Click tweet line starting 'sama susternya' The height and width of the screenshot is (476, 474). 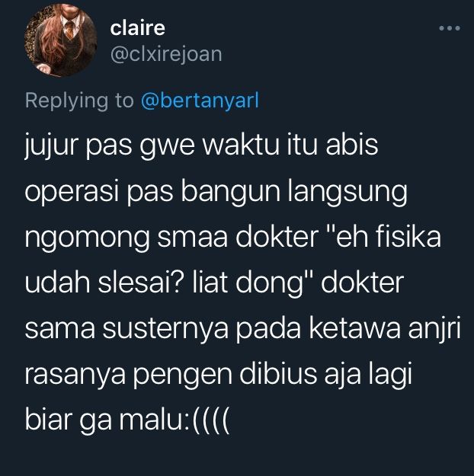(243, 328)
